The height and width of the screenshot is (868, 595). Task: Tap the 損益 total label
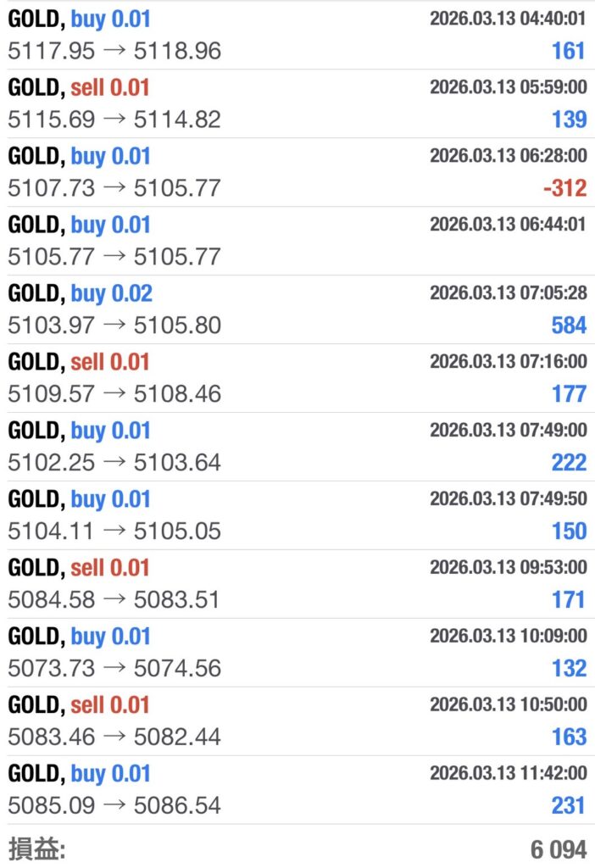[37, 849]
